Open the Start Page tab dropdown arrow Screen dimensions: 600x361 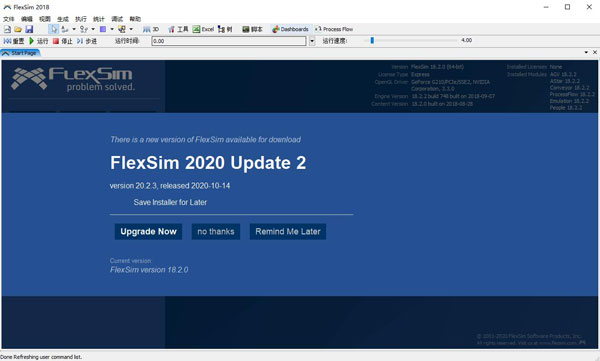coord(586,52)
